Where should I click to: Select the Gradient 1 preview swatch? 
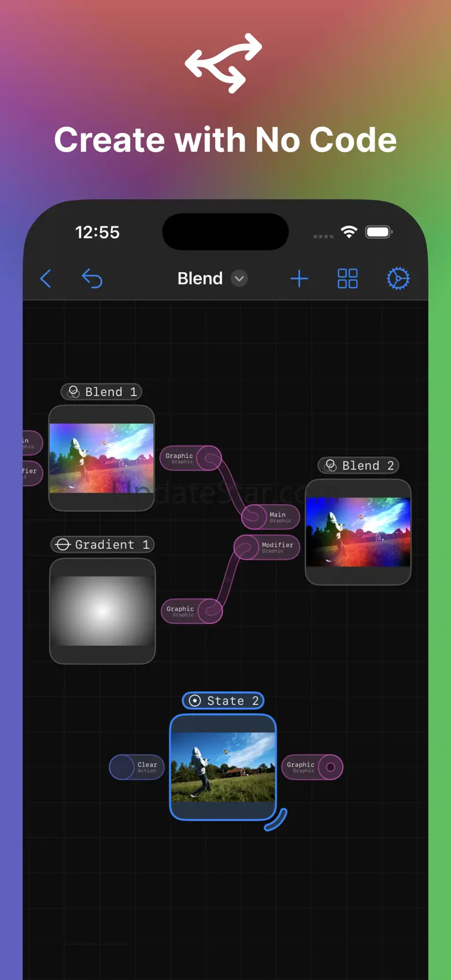[x=102, y=611]
